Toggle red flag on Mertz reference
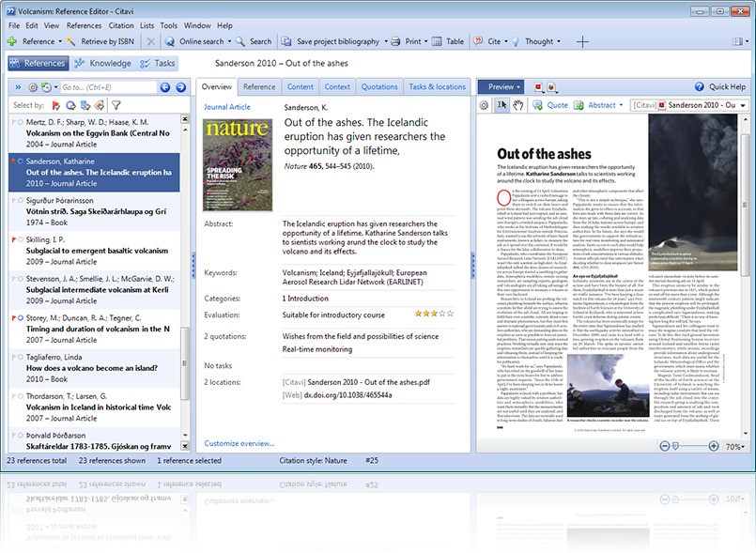756x553 pixels. pos(11,122)
